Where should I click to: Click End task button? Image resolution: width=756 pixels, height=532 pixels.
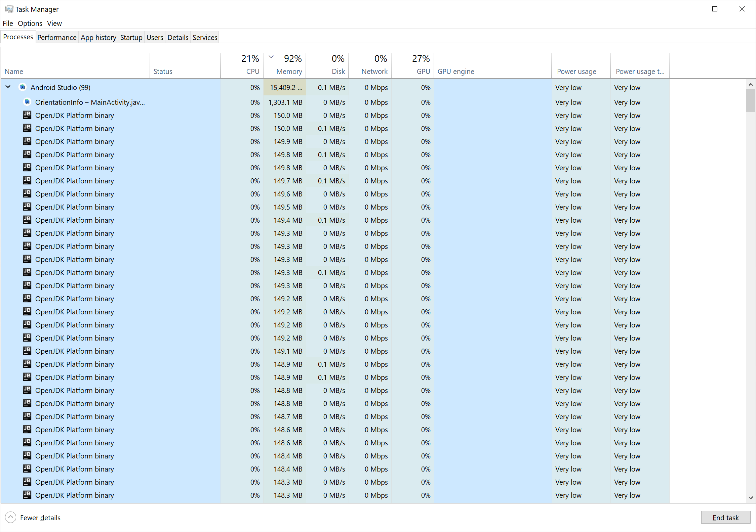tap(726, 518)
